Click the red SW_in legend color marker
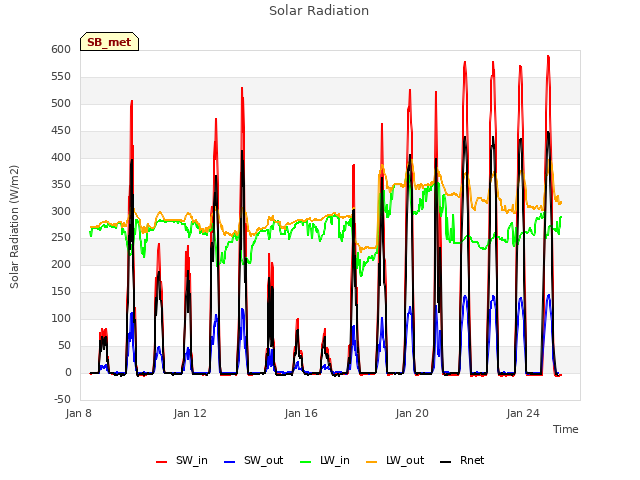Viewport: 640px width, 480px height. click(162, 462)
